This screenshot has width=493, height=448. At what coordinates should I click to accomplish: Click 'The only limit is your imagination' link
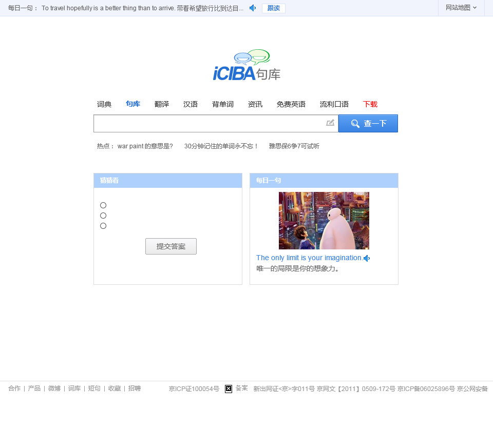[309, 258]
